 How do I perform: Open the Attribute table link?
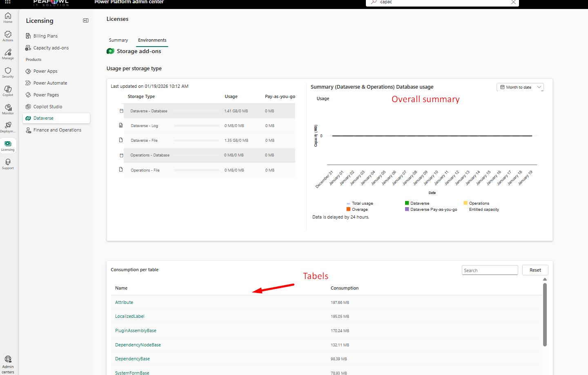coord(124,302)
